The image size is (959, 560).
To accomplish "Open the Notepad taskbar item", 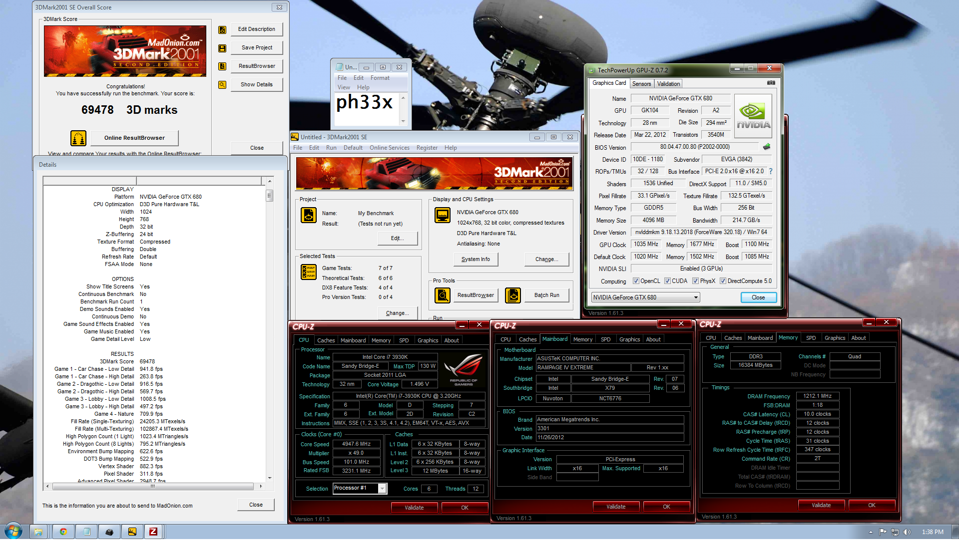I will click(86, 532).
